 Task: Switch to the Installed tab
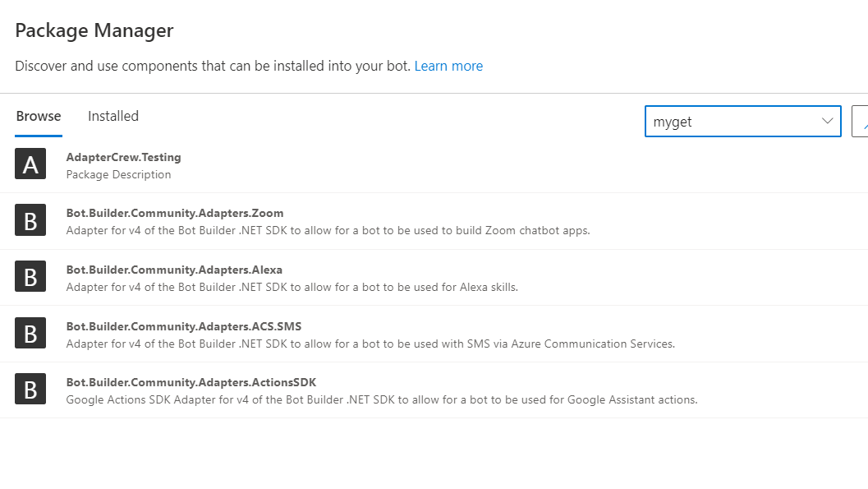(x=113, y=117)
